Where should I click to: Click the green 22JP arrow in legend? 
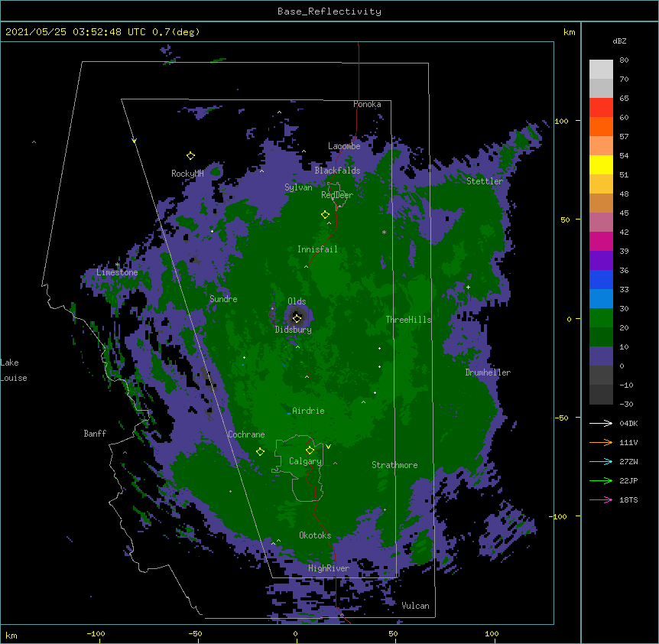point(601,480)
